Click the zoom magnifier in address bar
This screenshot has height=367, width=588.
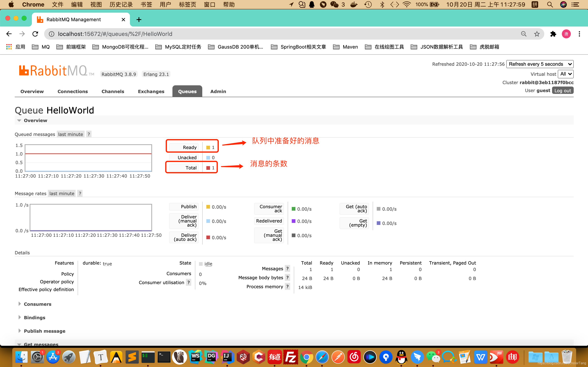[524, 34]
